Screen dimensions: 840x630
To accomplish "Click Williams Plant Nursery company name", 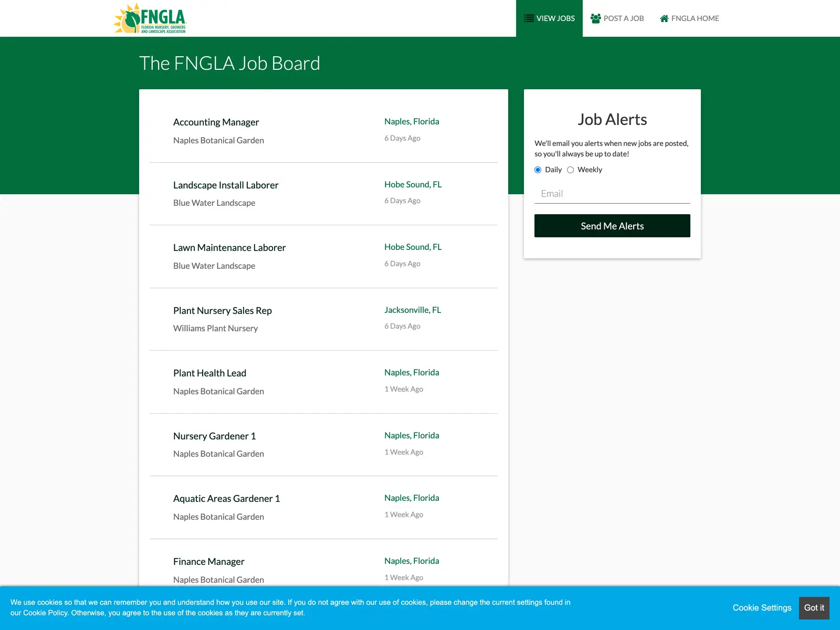I will tap(215, 328).
